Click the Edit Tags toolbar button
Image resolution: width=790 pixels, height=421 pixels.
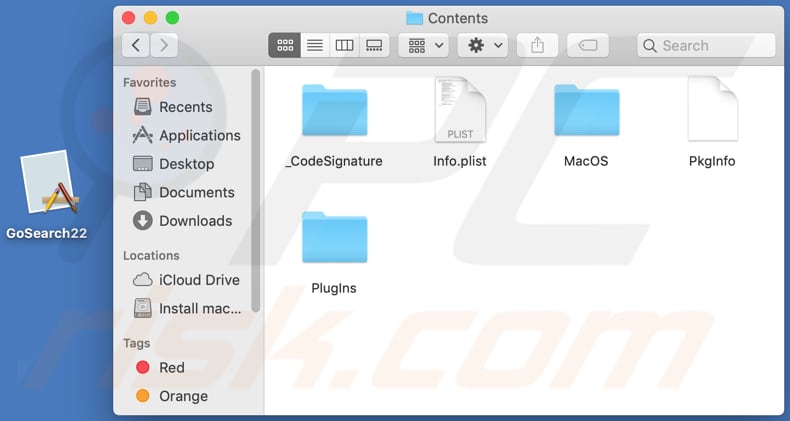coord(588,45)
